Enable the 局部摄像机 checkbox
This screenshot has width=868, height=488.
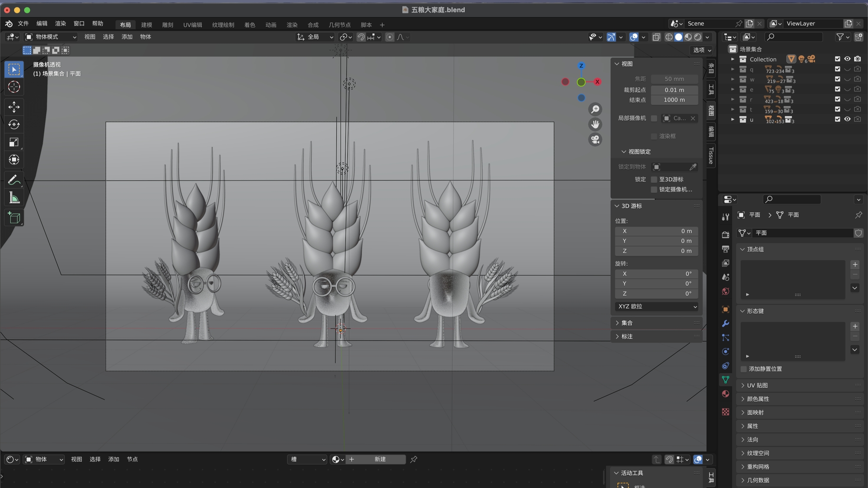coord(654,118)
